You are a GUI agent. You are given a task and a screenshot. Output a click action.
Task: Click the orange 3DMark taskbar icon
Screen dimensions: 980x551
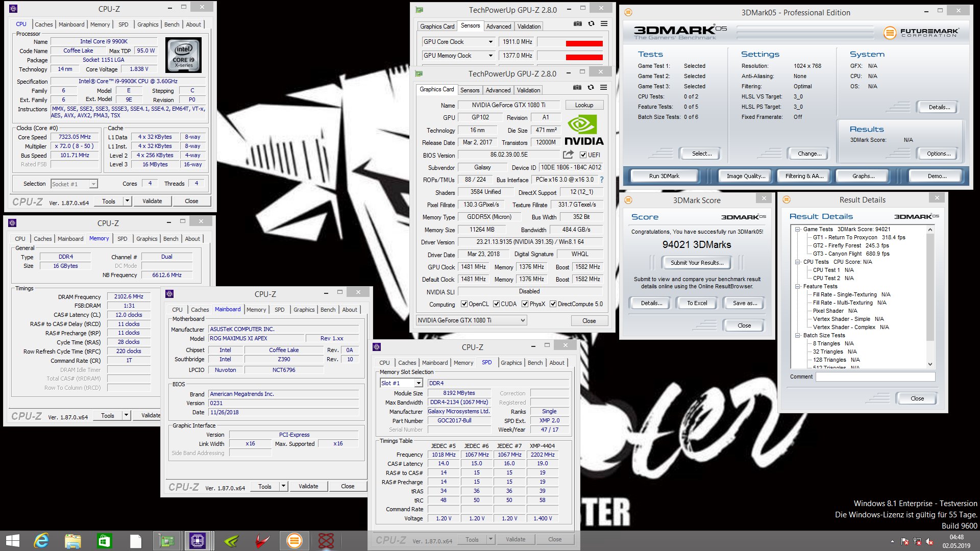point(295,541)
